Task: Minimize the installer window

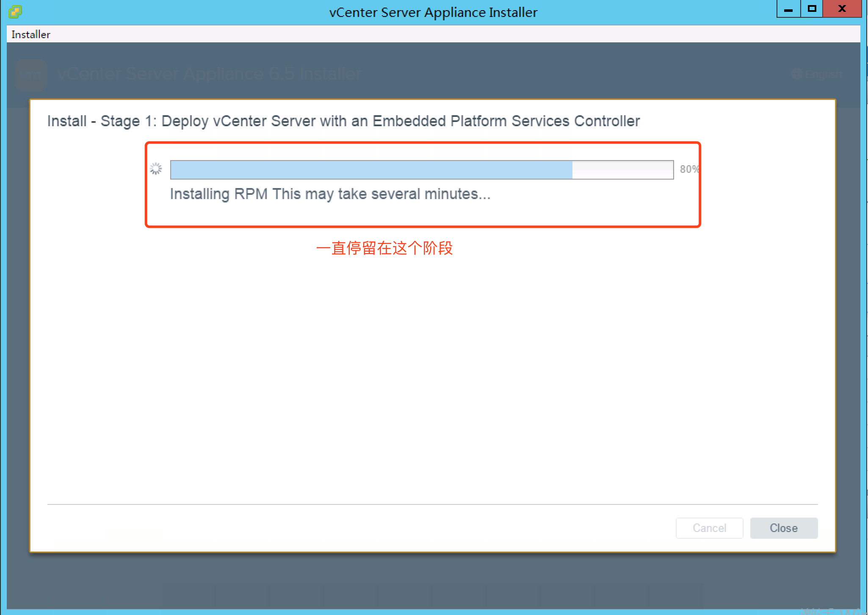Action: (788, 9)
